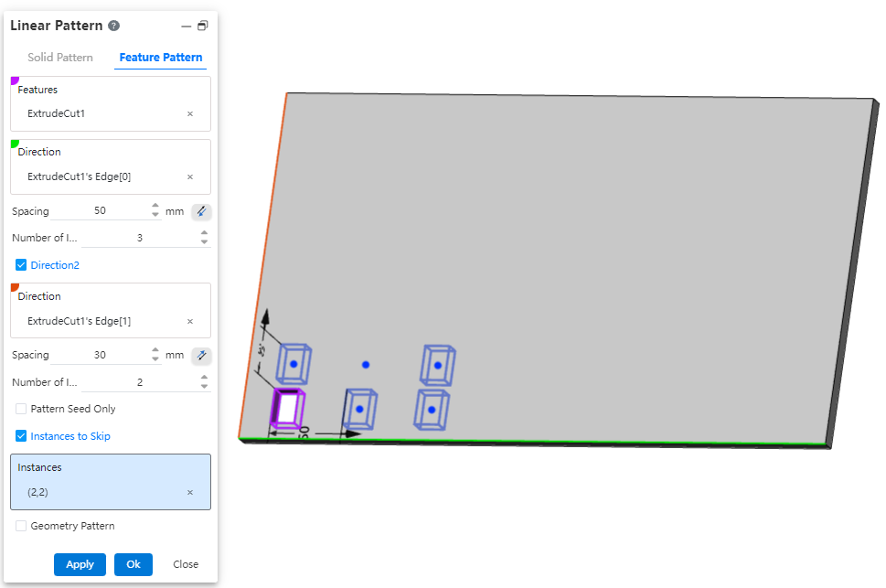Increase the first Spacing value of 50

click(x=155, y=207)
